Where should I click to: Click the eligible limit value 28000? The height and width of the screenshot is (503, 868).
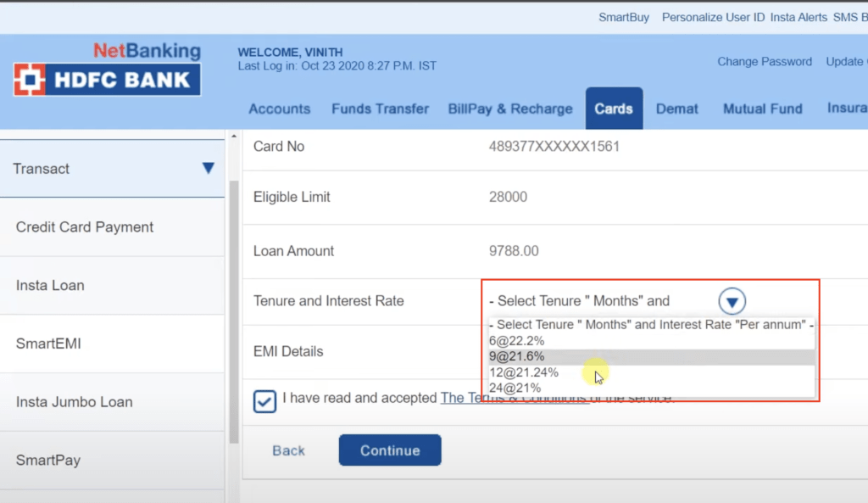click(508, 197)
